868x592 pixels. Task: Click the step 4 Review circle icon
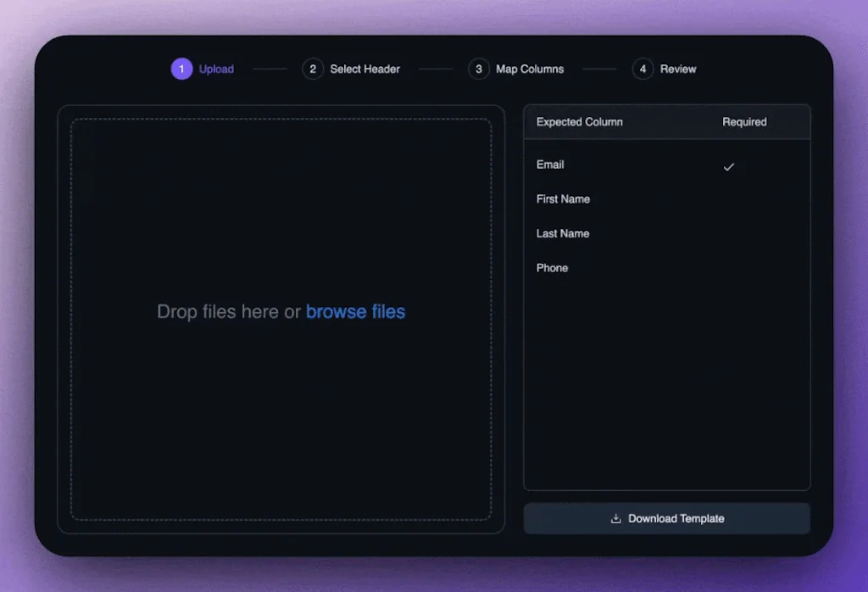coord(643,69)
